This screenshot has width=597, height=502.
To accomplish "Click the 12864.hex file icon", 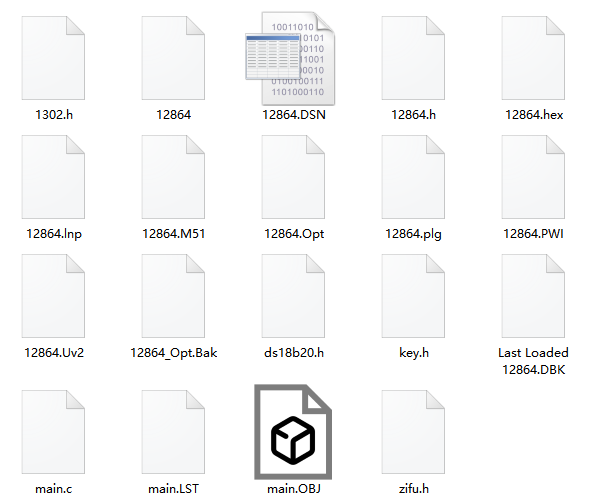I will 533,58.
